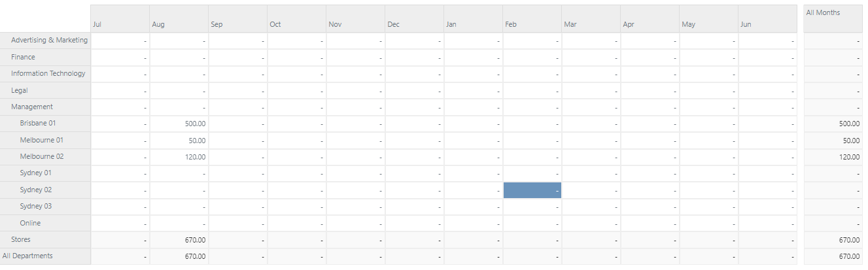Click the Dec column header
868x270 pixels.
[414, 19]
